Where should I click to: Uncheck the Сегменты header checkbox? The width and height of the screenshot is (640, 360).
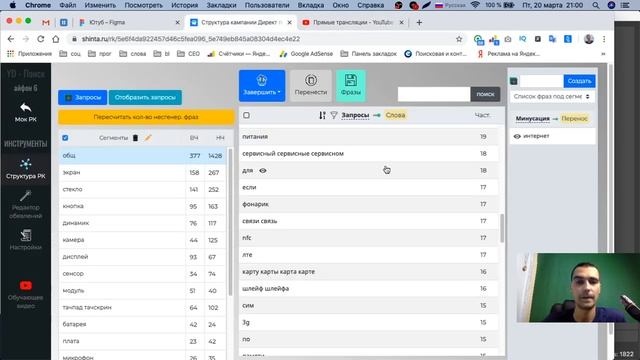click(65, 138)
